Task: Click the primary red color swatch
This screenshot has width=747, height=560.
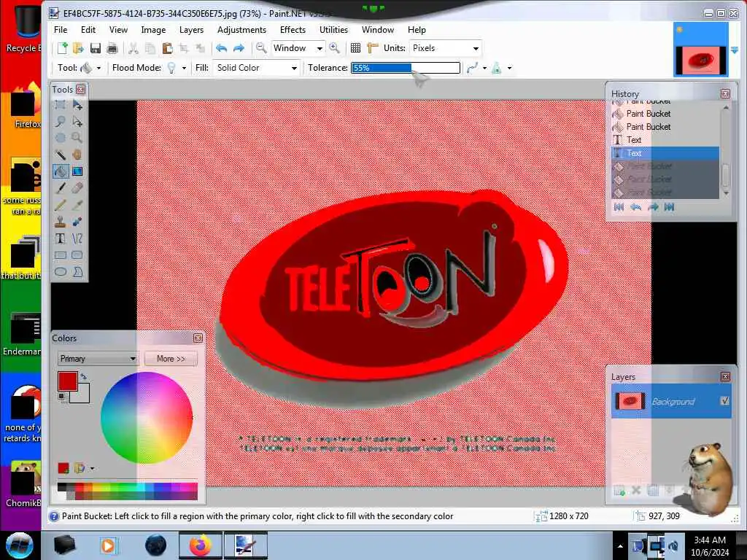Action: (x=68, y=381)
